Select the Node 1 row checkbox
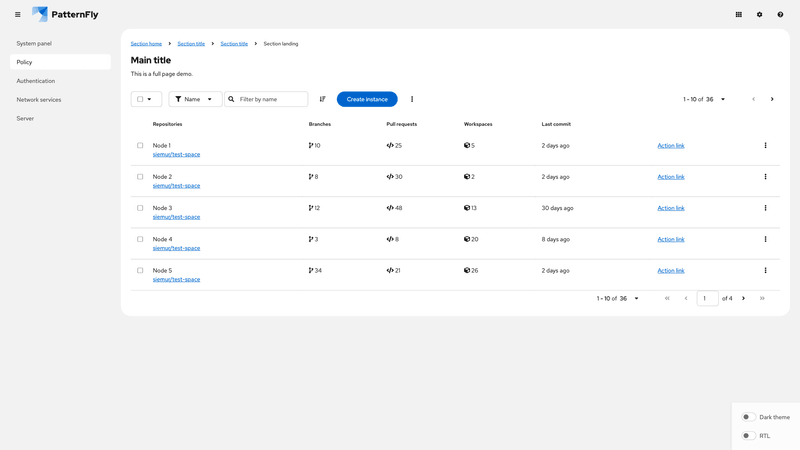 tap(140, 145)
